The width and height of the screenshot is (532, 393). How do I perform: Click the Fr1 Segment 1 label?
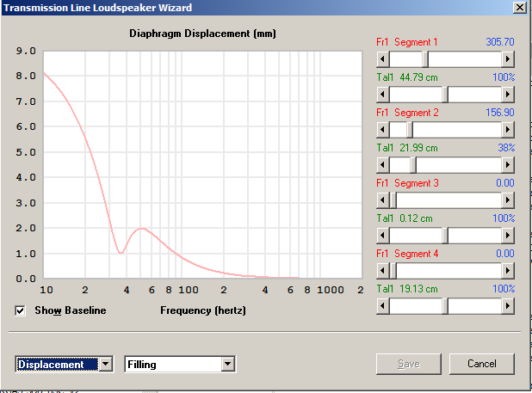[x=407, y=42]
